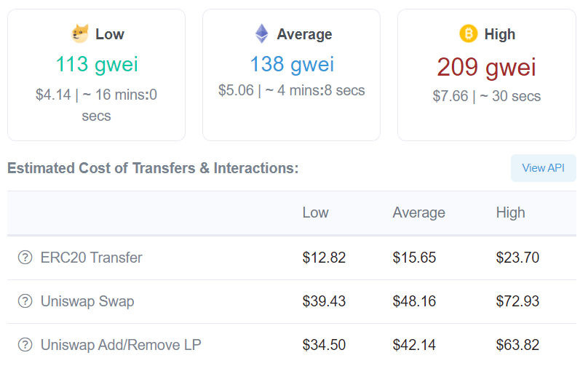The image size is (588, 366).
Task: Click the Average column header in table
Action: coord(419,212)
